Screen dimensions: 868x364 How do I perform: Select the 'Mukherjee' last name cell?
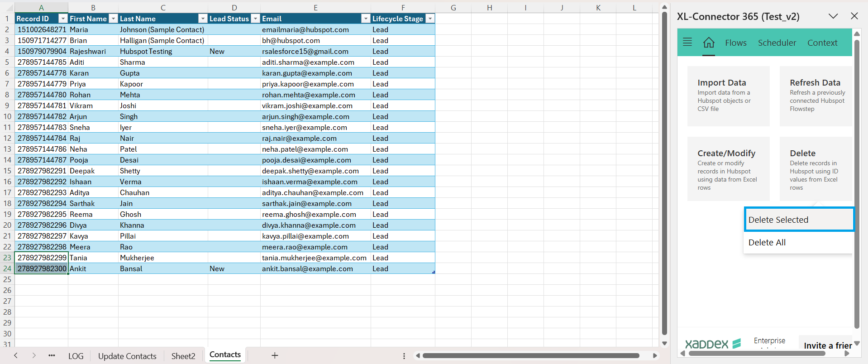(x=163, y=258)
